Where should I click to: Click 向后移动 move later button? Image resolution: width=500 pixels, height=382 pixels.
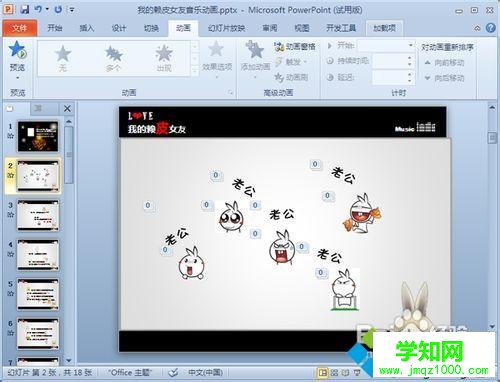pos(444,78)
